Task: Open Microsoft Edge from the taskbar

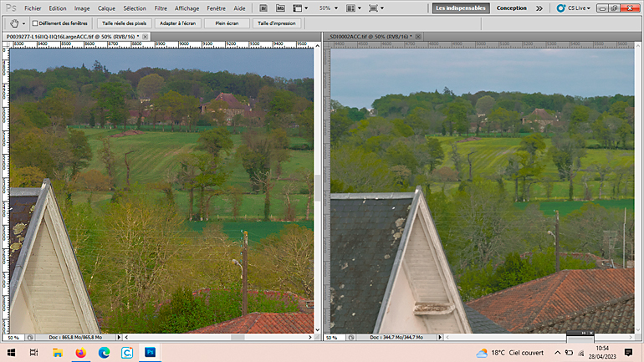Action: point(104,353)
